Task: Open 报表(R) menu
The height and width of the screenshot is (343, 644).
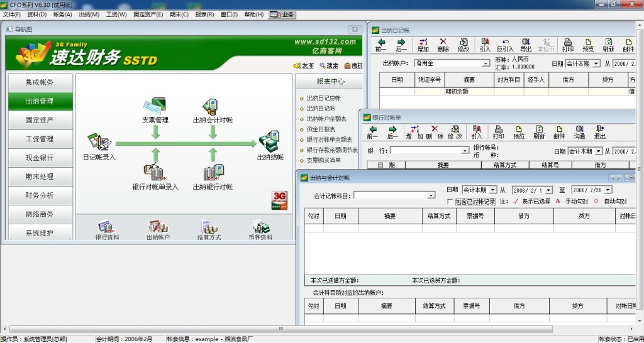Action: (x=204, y=14)
